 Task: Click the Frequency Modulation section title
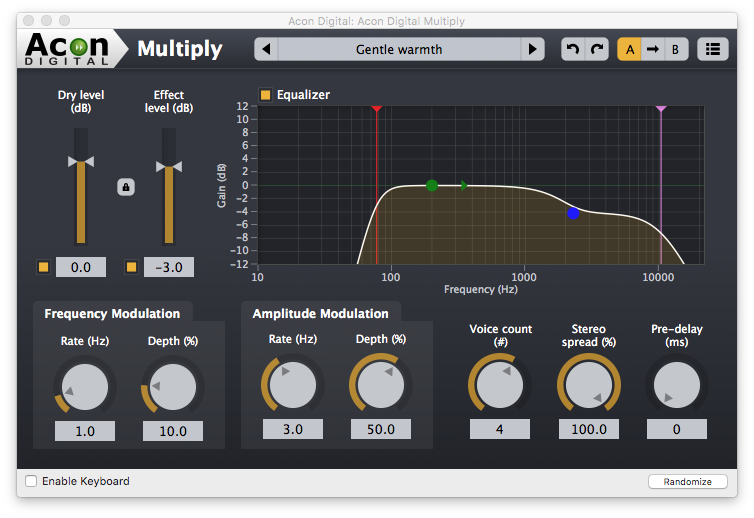coord(112,314)
